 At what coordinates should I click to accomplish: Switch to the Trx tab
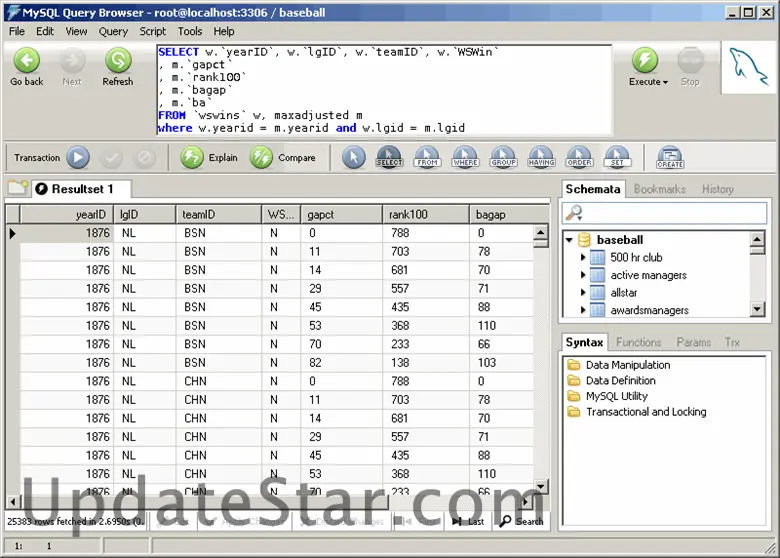(732, 342)
